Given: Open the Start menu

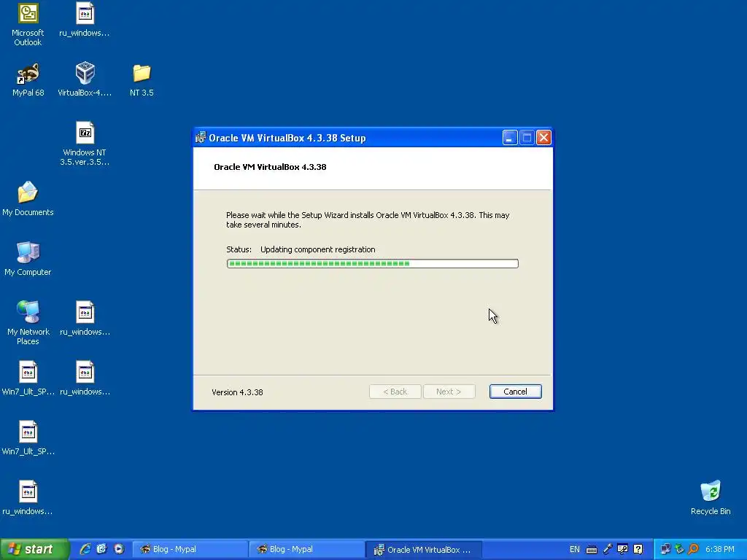Looking at the screenshot, I should (34, 549).
